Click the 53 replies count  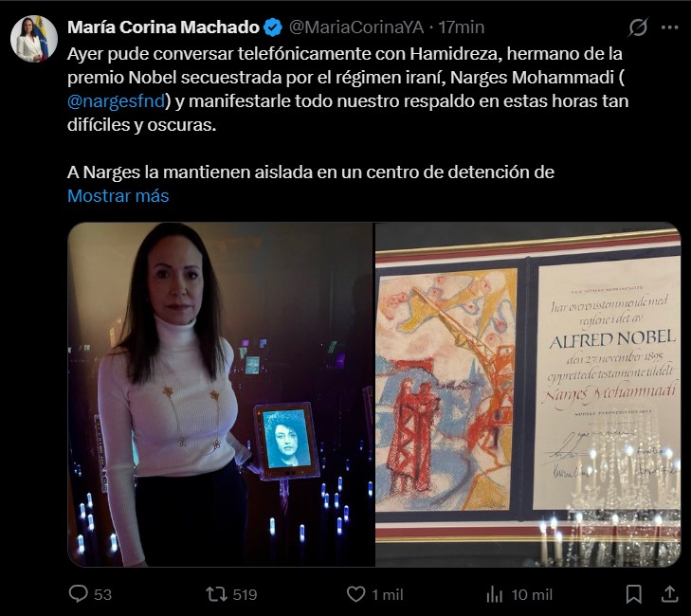point(102,594)
